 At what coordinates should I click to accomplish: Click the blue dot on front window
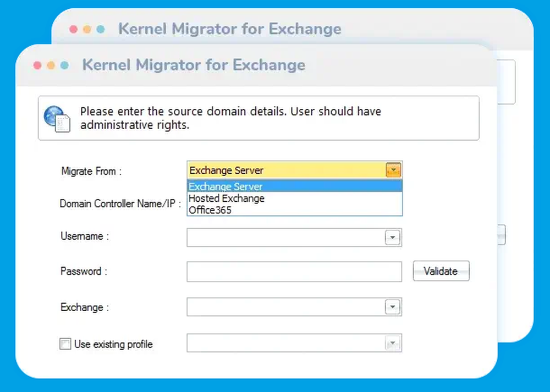click(64, 65)
